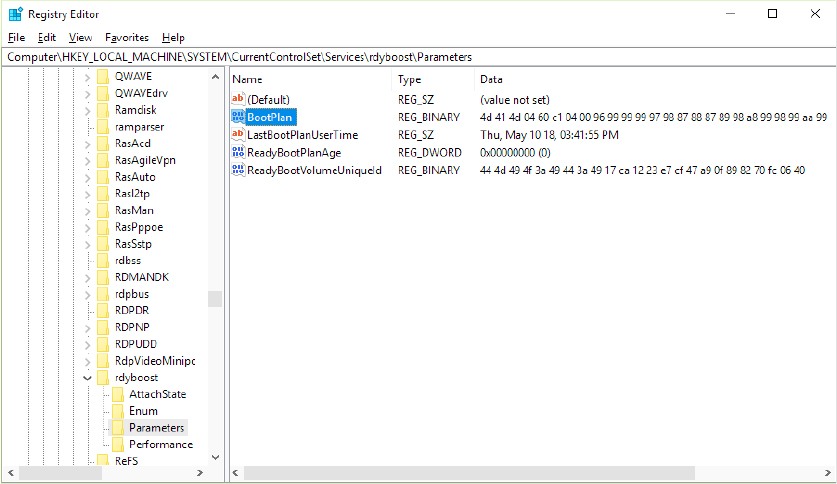This screenshot has height=484, width=837.
Task: Expand the RasMan tree node
Action: click(87, 211)
